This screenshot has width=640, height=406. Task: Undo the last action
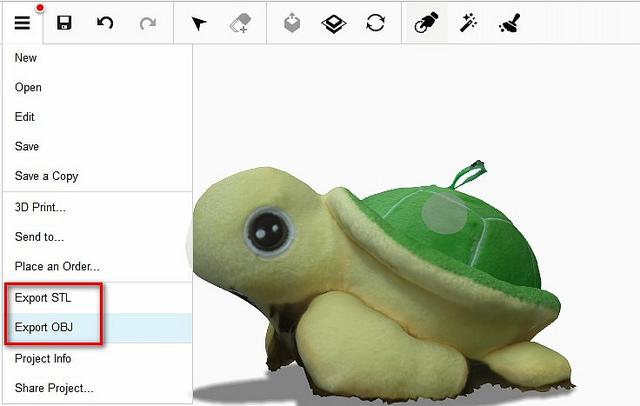point(105,22)
